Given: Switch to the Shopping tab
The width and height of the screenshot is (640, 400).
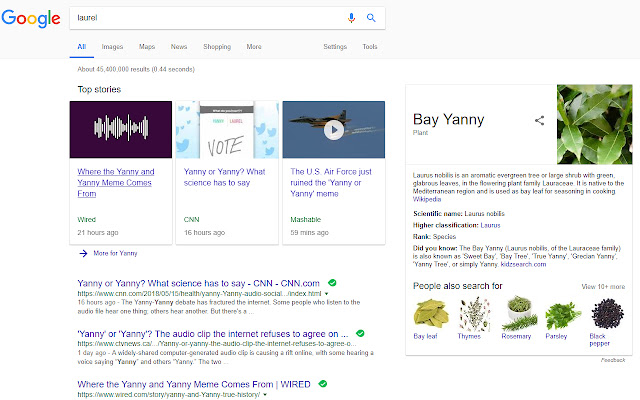Looking at the screenshot, I should click(x=217, y=47).
